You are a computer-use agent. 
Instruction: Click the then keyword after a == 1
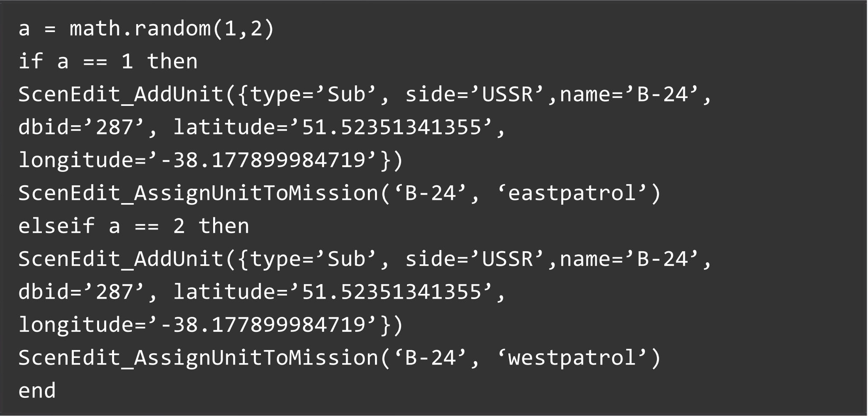click(172, 62)
